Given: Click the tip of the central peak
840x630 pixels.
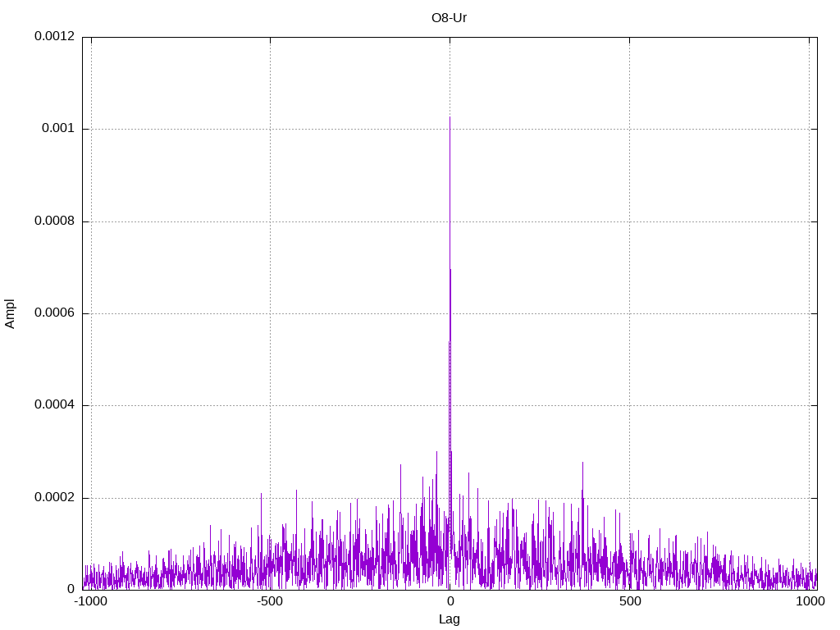Looking at the screenshot, I should pos(450,117).
